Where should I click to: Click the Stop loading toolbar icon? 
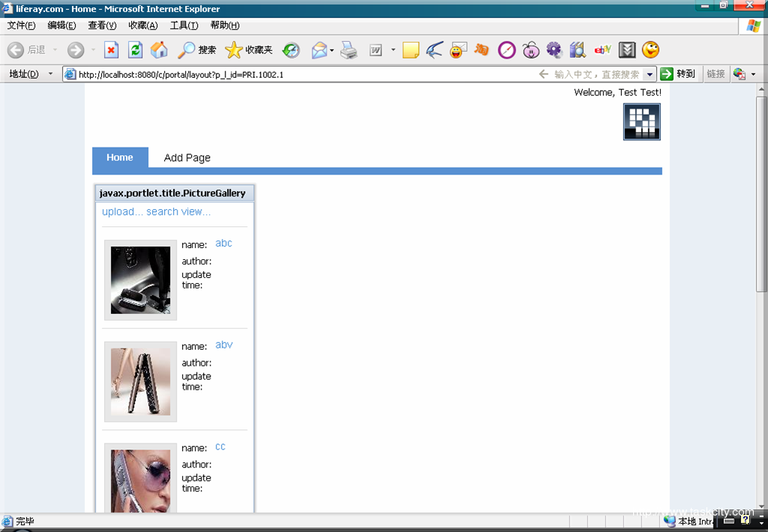click(x=111, y=50)
